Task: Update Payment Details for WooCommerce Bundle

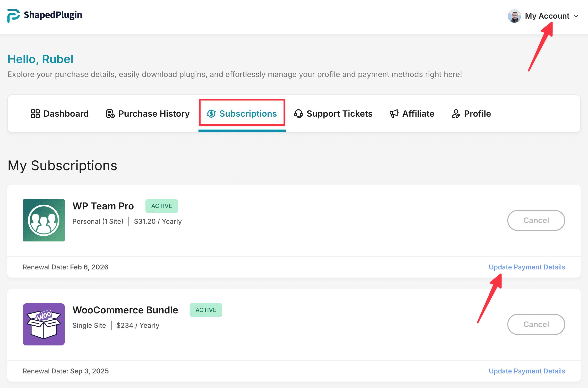Action: 527,371
